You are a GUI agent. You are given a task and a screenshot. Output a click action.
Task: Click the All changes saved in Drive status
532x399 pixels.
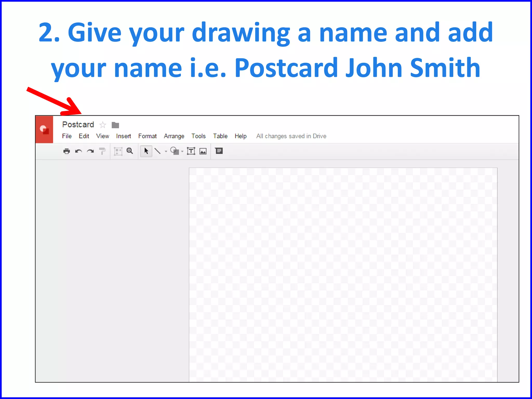pos(291,136)
